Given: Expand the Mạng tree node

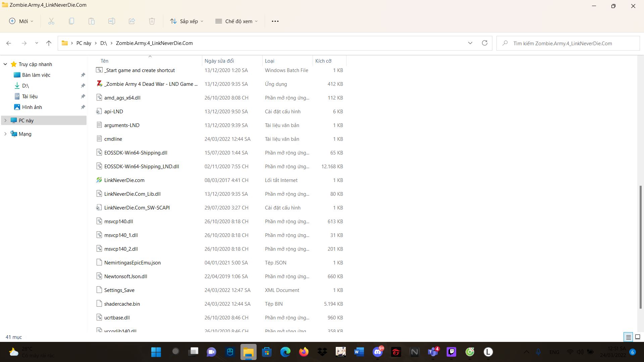Looking at the screenshot, I should (x=5, y=134).
